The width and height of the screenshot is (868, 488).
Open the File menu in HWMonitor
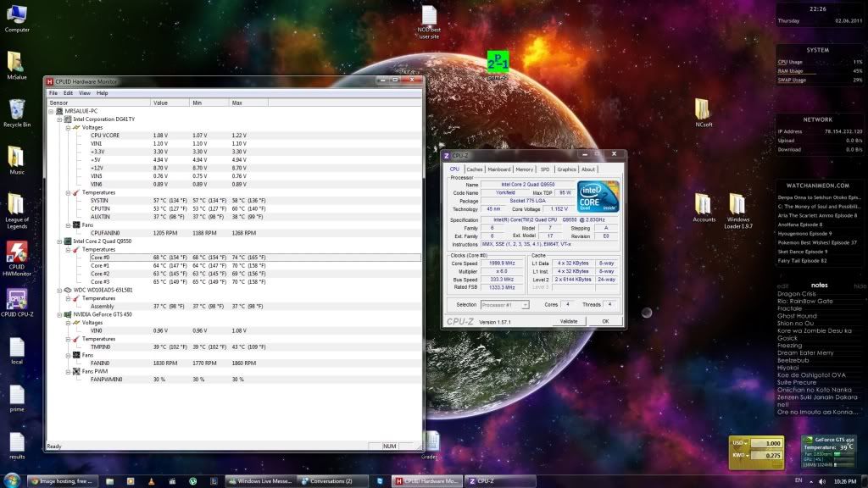[x=53, y=93]
